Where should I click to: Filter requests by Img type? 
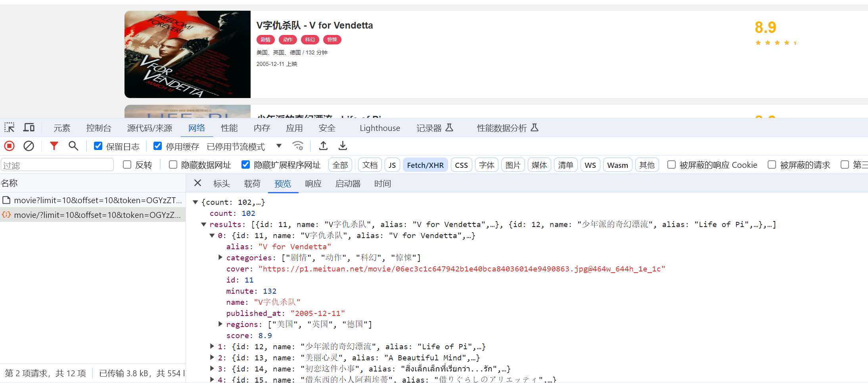513,165
